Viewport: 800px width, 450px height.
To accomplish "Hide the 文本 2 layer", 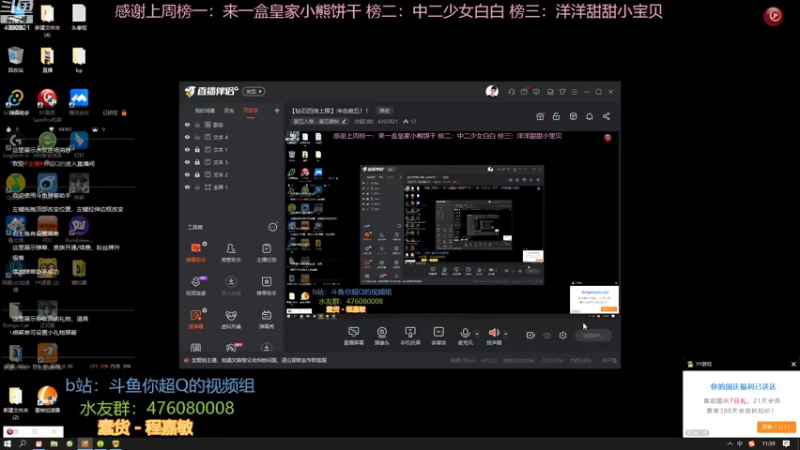I will pyautogui.click(x=187, y=174).
